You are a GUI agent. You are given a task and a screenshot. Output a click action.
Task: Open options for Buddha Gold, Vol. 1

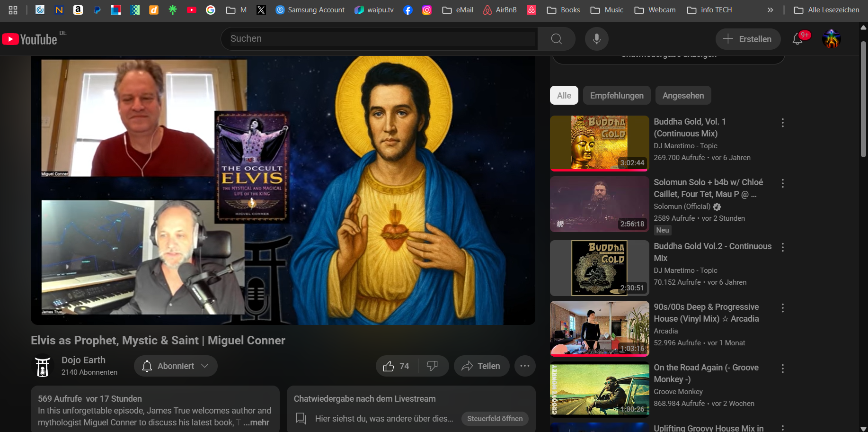coord(783,123)
